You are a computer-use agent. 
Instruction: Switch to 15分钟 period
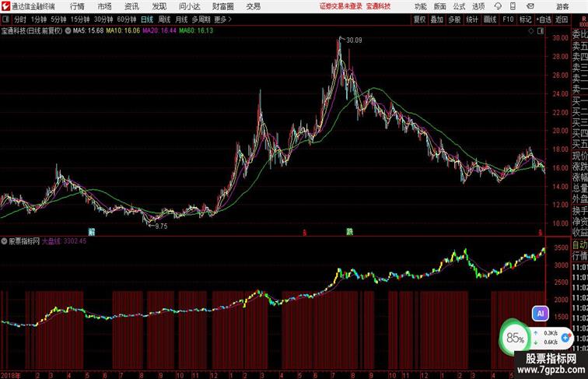click(x=80, y=19)
